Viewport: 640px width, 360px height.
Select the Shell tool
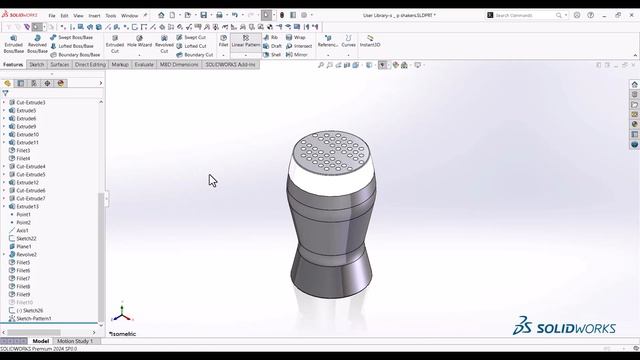click(272, 55)
